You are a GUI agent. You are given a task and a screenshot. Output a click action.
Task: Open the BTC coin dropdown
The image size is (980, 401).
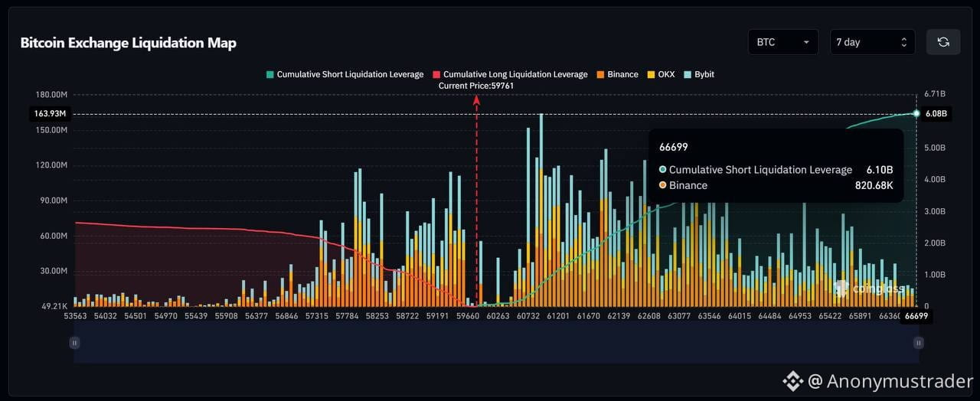coord(782,42)
